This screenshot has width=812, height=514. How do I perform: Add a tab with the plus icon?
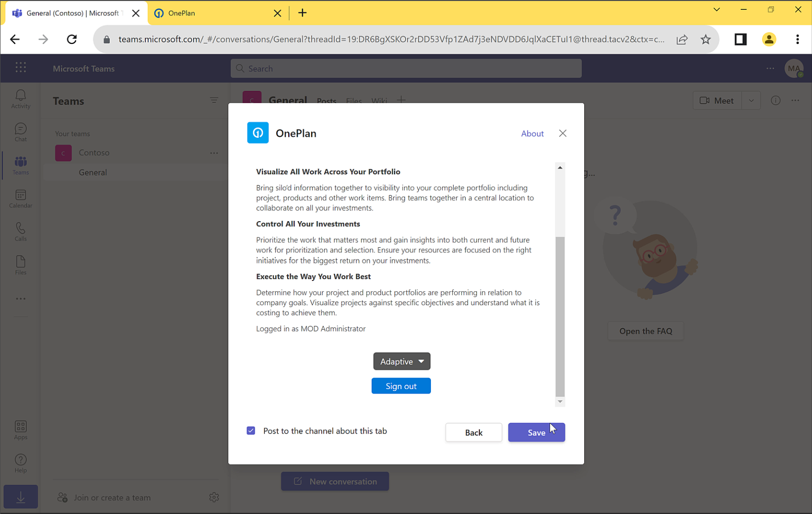tap(401, 100)
